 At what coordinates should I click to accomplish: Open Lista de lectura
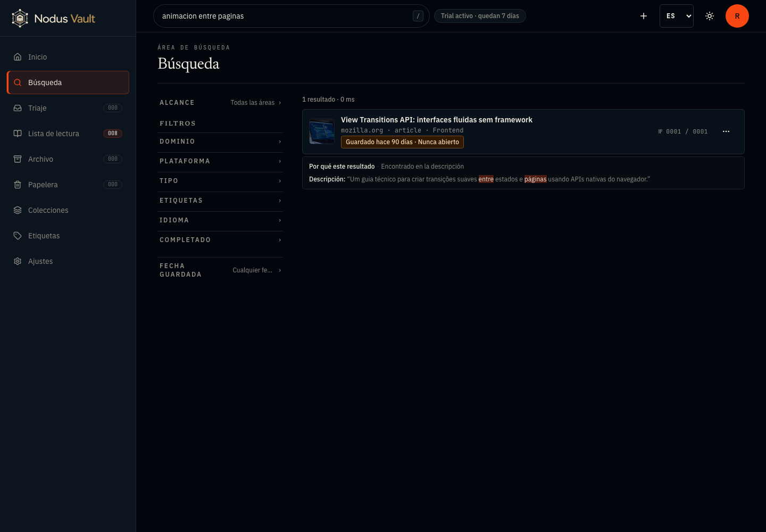tap(68, 134)
